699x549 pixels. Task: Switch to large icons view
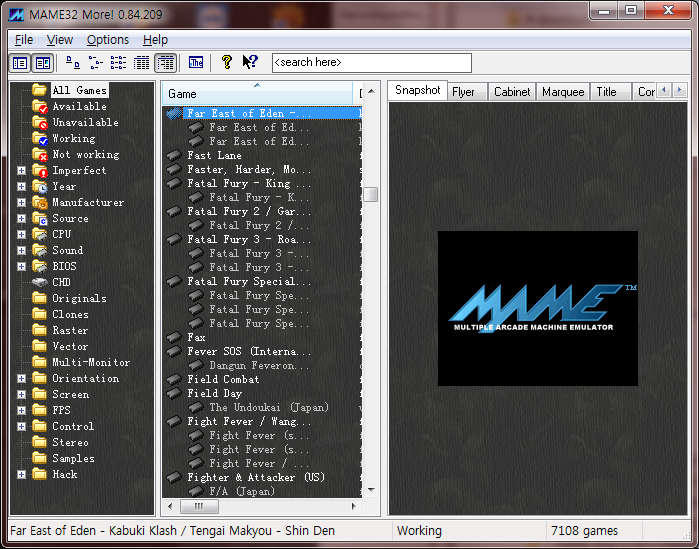click(x=72, y=63)
